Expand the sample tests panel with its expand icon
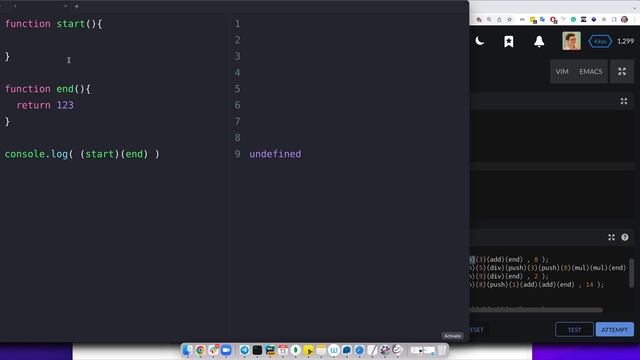The image size is (640, 360). [x=611, y=237]
